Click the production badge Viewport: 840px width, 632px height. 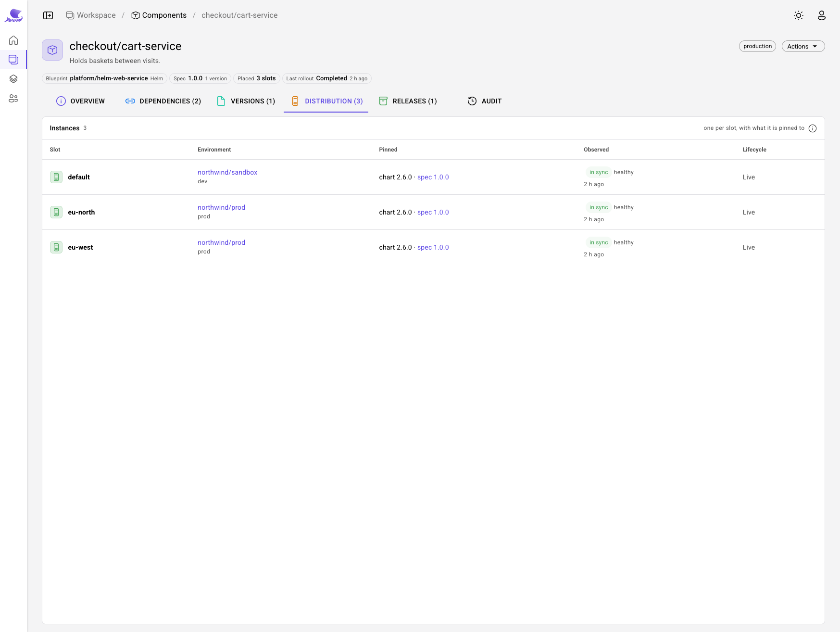(x=757, y=46)
